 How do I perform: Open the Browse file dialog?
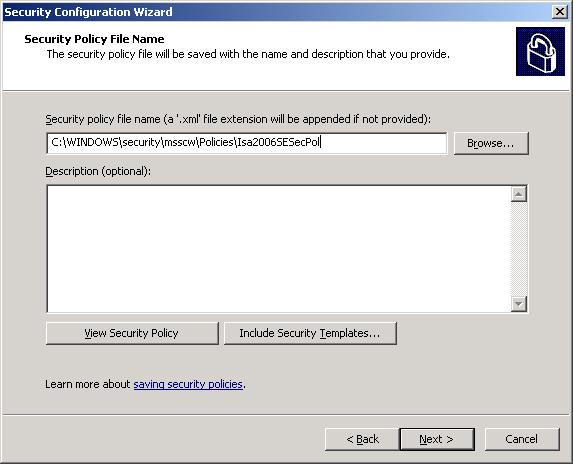(x=491, y=143)
